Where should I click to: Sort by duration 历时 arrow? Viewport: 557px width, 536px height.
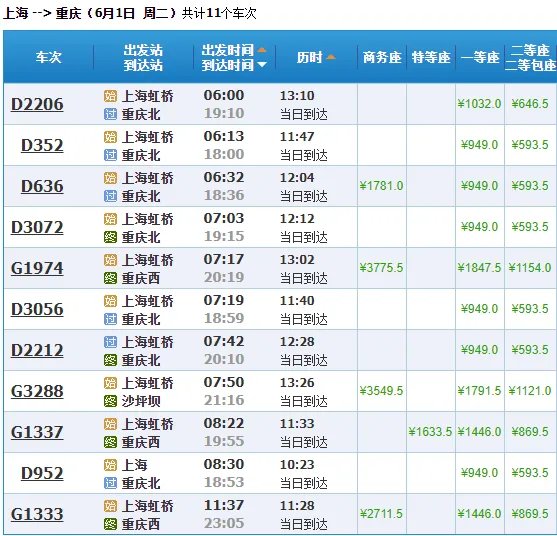click(x=331, y=57)
